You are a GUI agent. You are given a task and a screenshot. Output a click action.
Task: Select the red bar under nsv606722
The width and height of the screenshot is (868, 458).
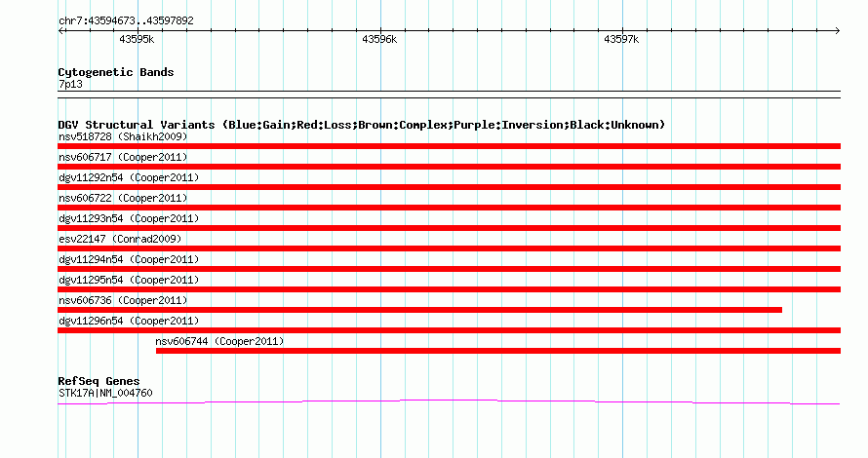pyautogui.click(x=449, y=208)
